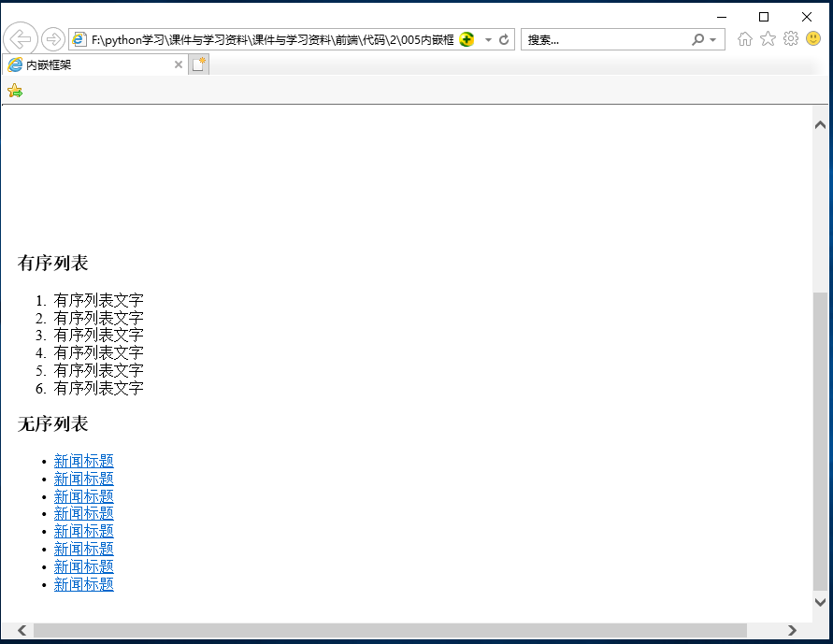
Task: Click list item 6. 有序列表文字
Action: 89,388
